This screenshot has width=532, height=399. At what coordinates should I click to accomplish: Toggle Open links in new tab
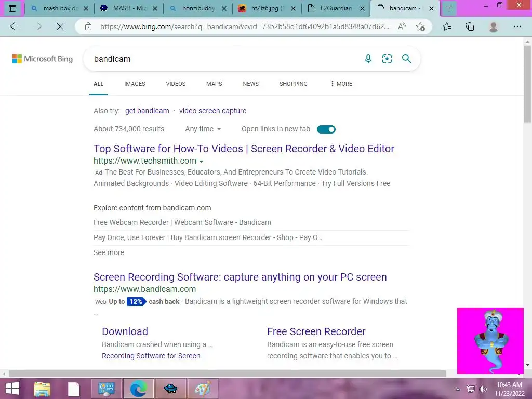(x=326, y=129)
